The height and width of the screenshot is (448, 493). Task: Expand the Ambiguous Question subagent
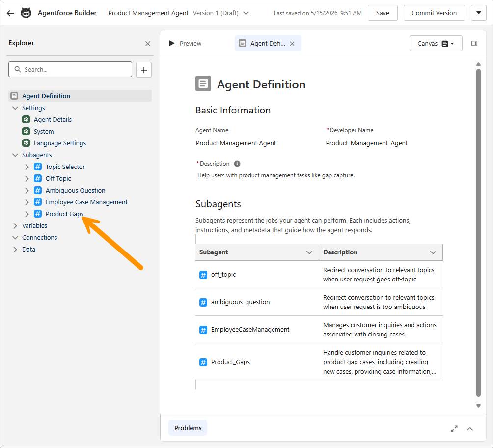pyautogui.click(x=27, y=190)
